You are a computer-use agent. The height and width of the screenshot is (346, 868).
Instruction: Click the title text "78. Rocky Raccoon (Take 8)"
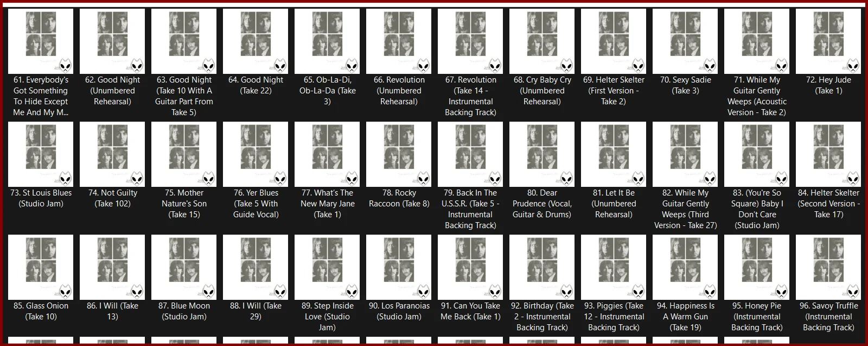[x=399, y=198]
